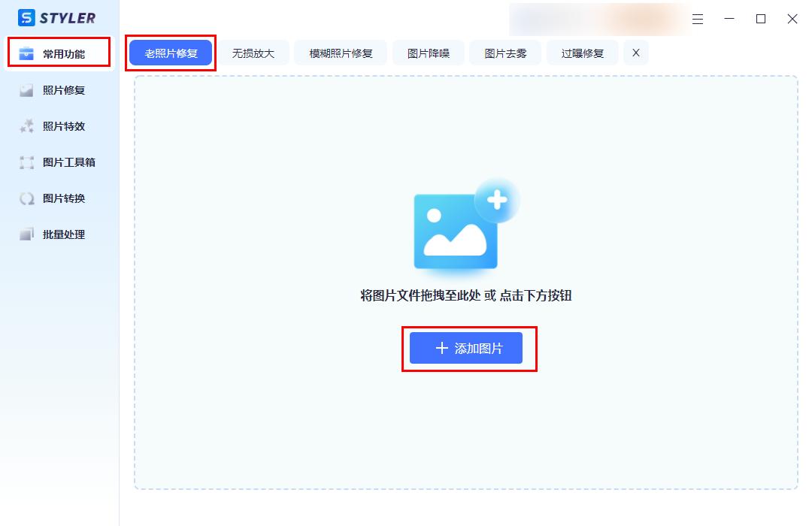Close the tab bar with the X button
This screenshot has height=526, width=812.
click(636, 53)
